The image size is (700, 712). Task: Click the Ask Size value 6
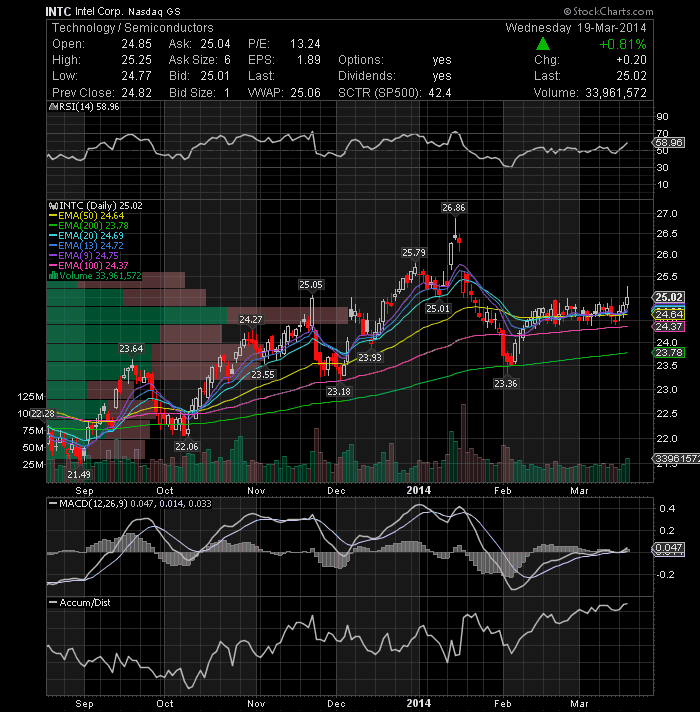point(227,60)
